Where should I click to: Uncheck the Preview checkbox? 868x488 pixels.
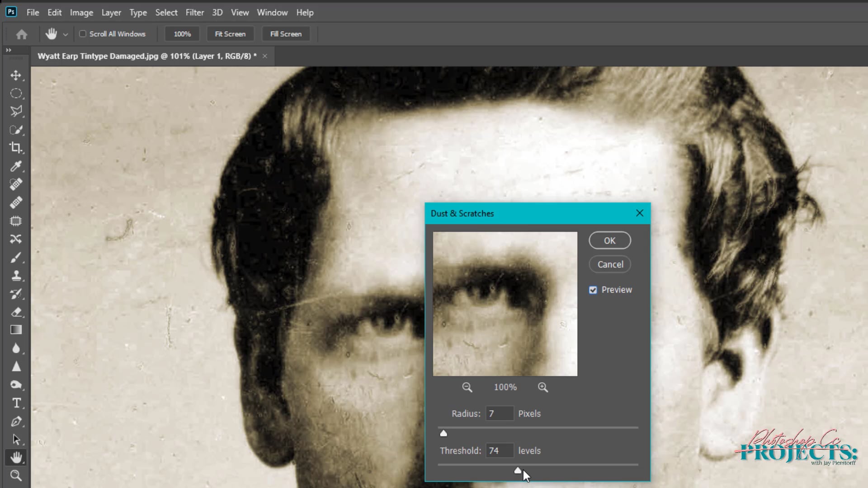(593, 290)
